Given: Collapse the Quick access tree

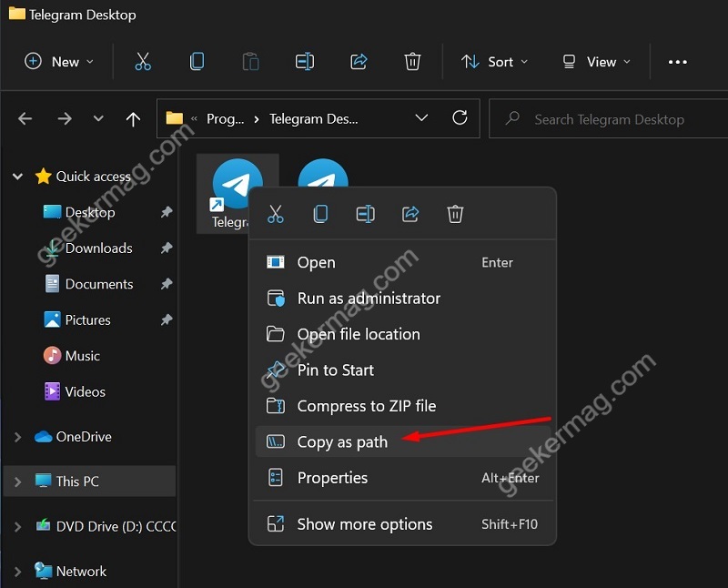Looking at the screenshot, I should pos(17,177).
